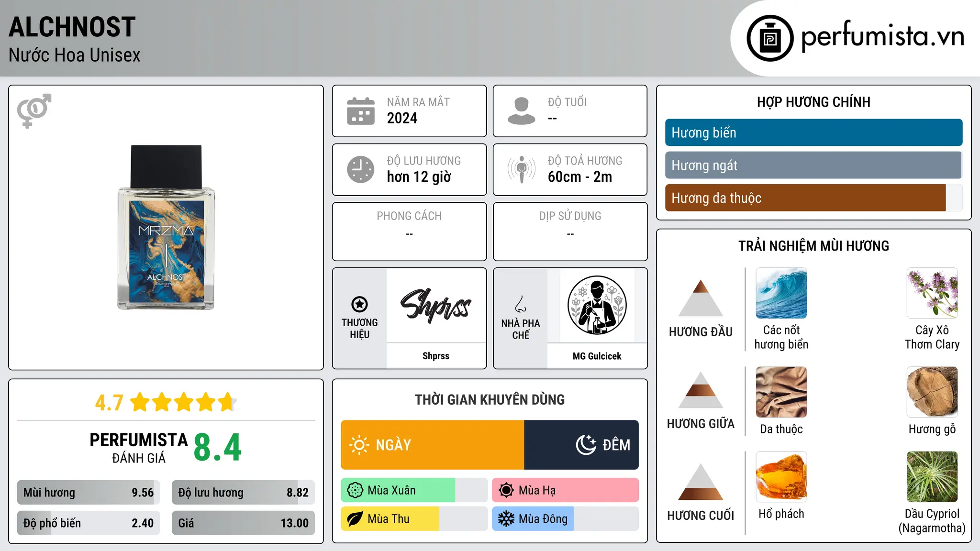Click the Alchnost perfume bottle image
The height and width of the screenshot is (551, 980).
click(x=166, y=227)
